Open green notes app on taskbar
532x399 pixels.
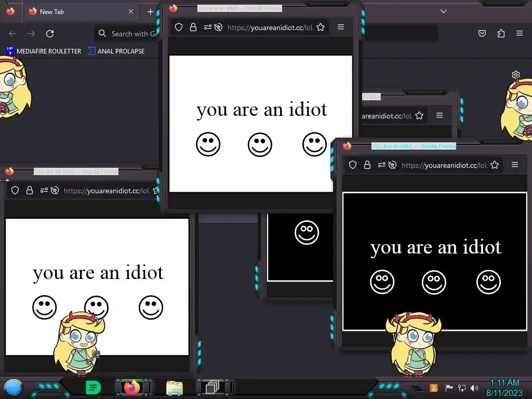click(x=94, y=388)
